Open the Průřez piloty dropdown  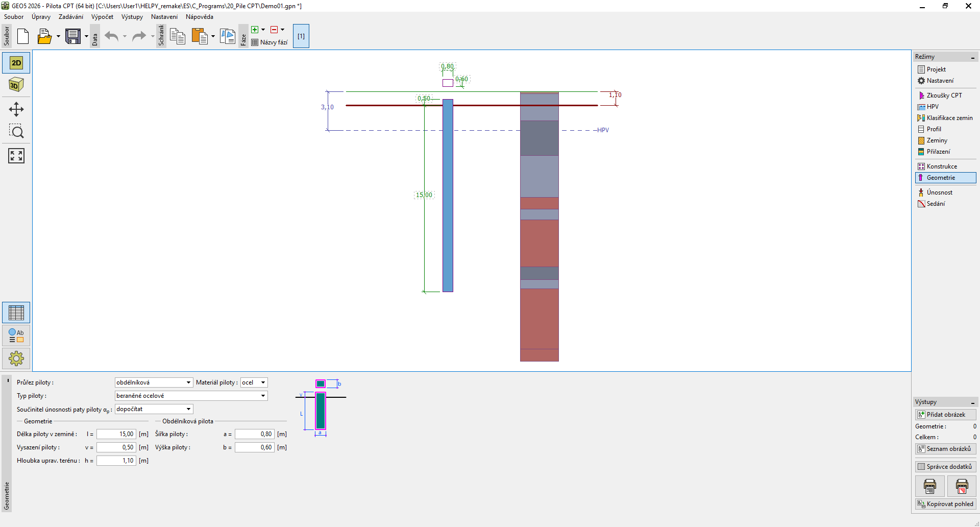(x=154, y=382)
